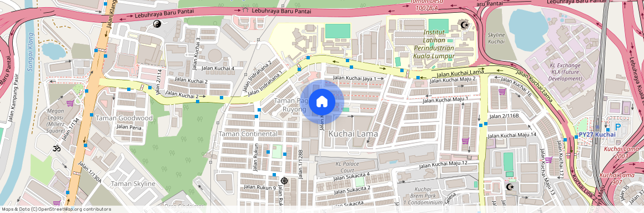
Task: Click the blue stop marker above Jalan Rukun 9
Action: pyautogui.click(x=274, y=175)
